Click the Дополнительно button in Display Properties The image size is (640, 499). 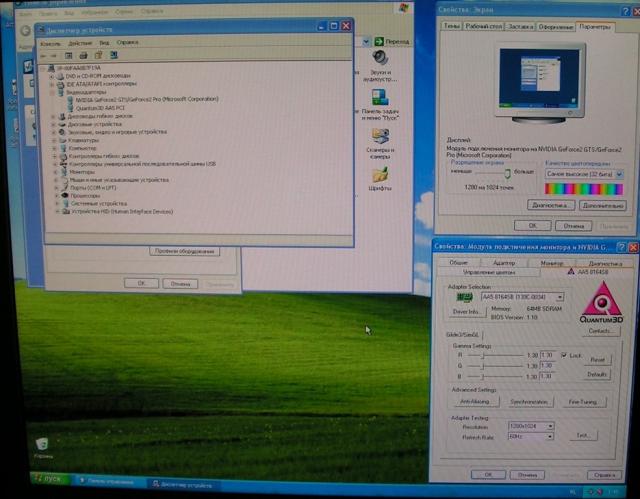pyautogui.click(x=603, y=206)
